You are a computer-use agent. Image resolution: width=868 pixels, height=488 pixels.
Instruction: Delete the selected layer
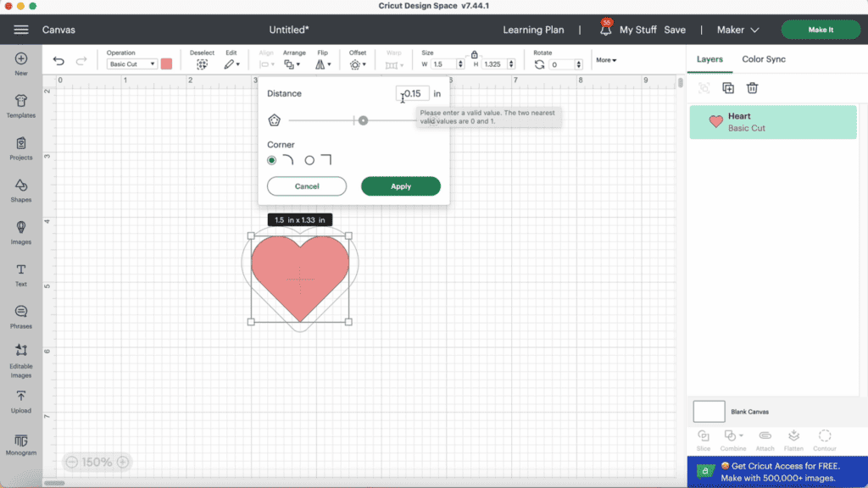752,88
